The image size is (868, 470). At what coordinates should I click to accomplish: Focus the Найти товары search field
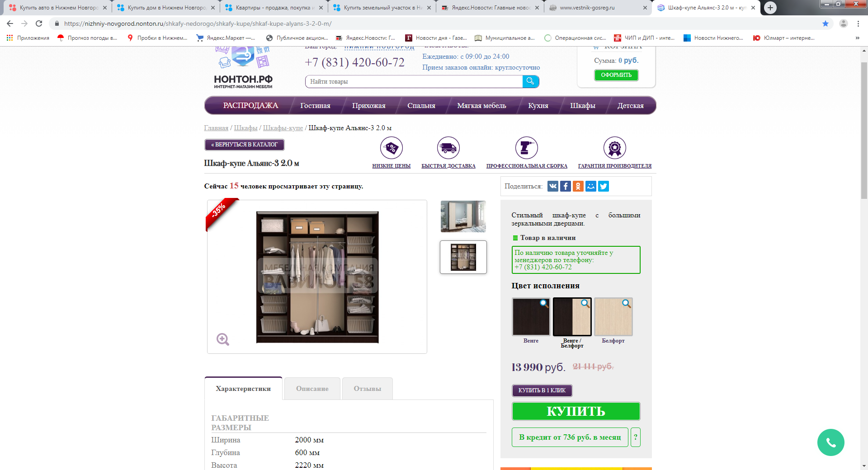pyautogui.click(x=414, y=81)
